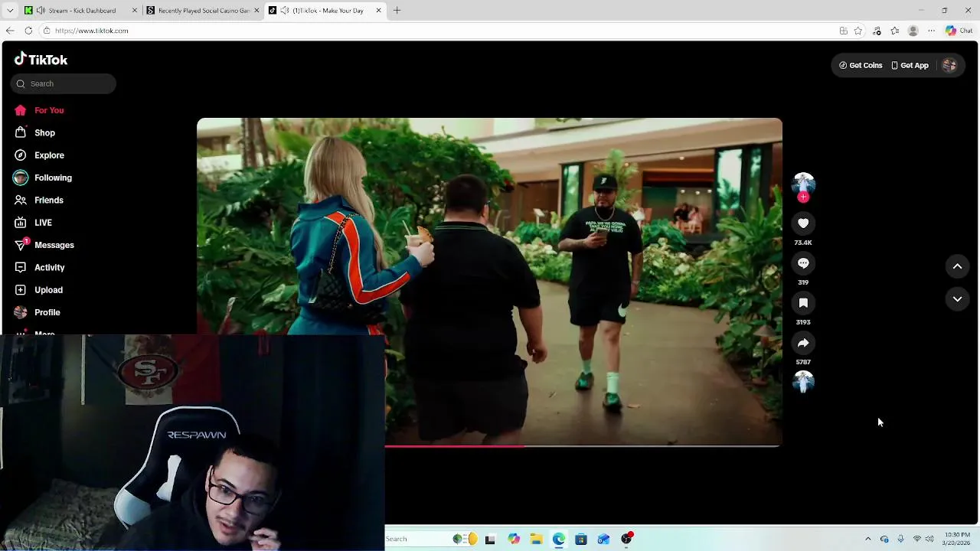Follow creator with the red plus badge
980x551 pixels.
coord(803,197)
